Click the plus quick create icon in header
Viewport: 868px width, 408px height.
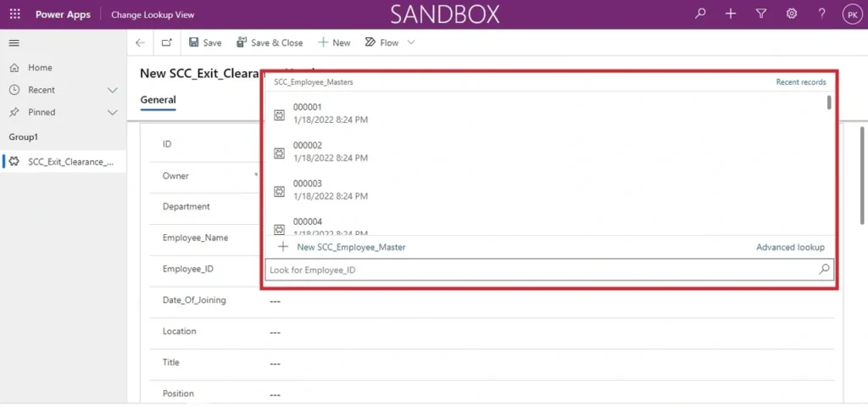731,14
